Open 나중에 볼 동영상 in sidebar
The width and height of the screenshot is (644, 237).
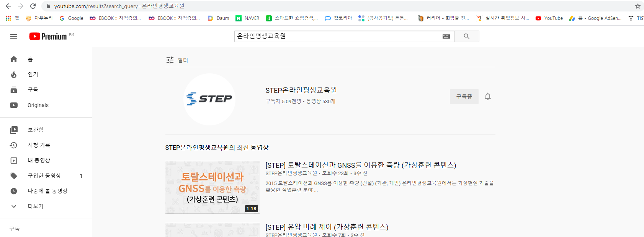coord(46,191)
